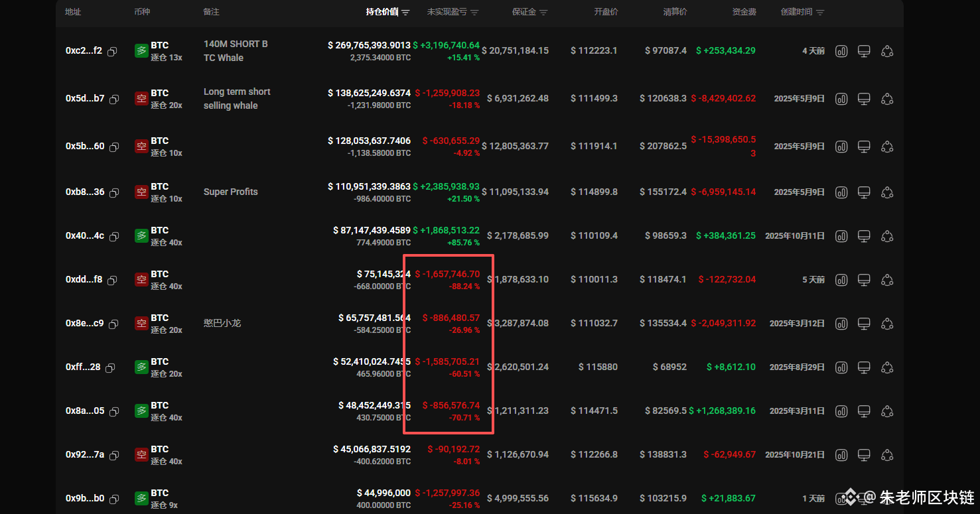The height and width of the screenshot is (514, 980).
Task: Click the 地址 column header
Action: click(x=73, y=12)
